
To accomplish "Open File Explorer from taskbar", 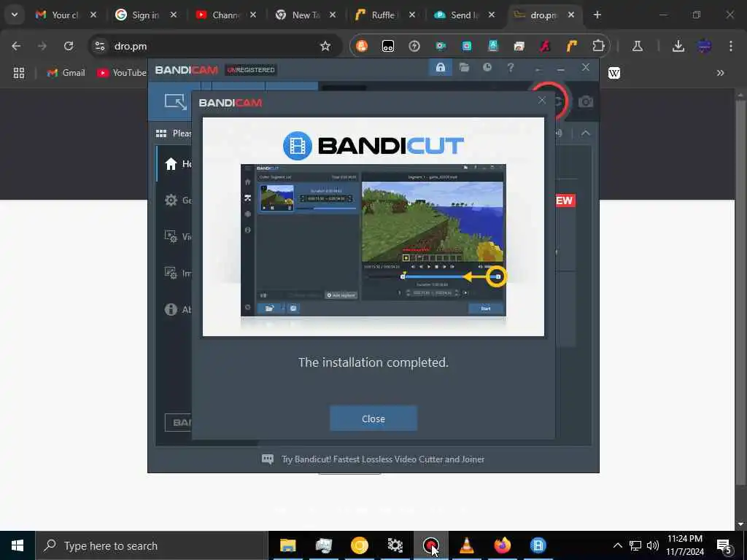I will pyautogui.click(x=287, y=545).
